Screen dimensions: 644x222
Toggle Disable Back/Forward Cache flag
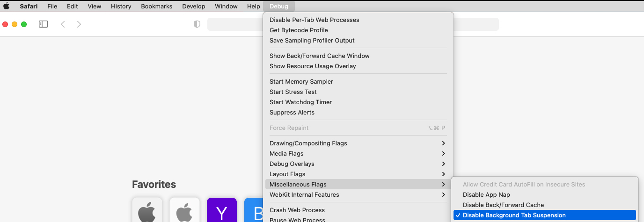click(503, 205)
